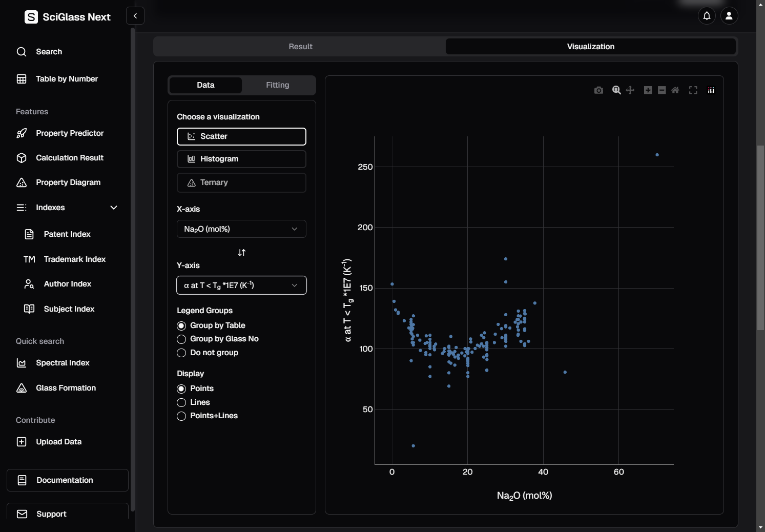Switch to the Result tab
The height and width of the screenshot is (532, 765).
(300, 47)
